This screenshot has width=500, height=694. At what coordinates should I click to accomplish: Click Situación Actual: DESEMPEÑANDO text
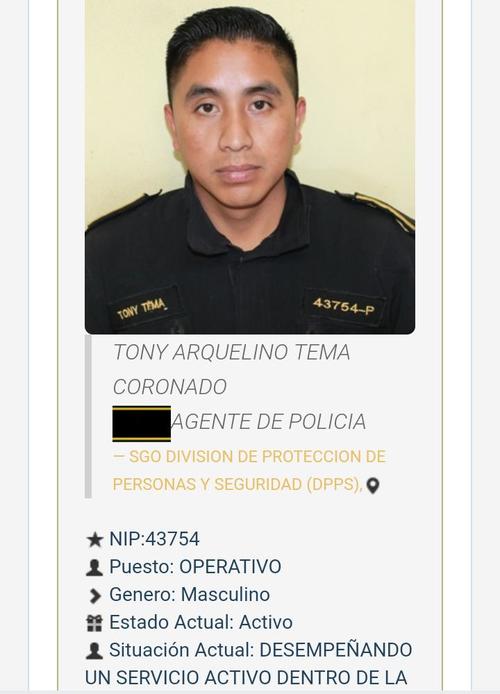(x=261, y=650)
